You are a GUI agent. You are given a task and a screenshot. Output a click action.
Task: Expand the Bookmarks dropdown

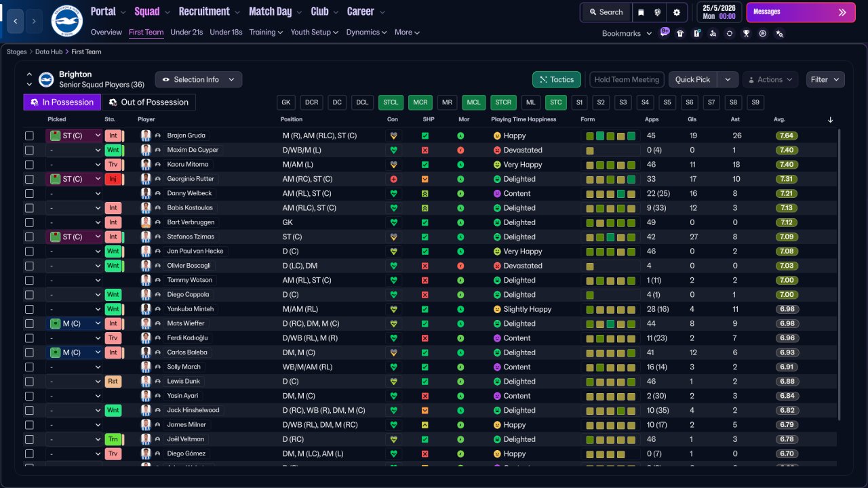tap(627, 33)
